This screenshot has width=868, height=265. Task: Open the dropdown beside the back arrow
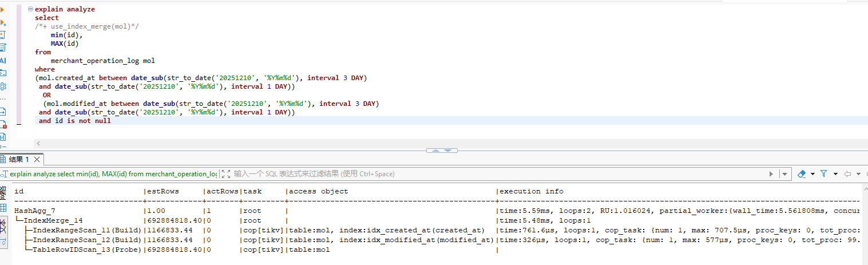858,173
